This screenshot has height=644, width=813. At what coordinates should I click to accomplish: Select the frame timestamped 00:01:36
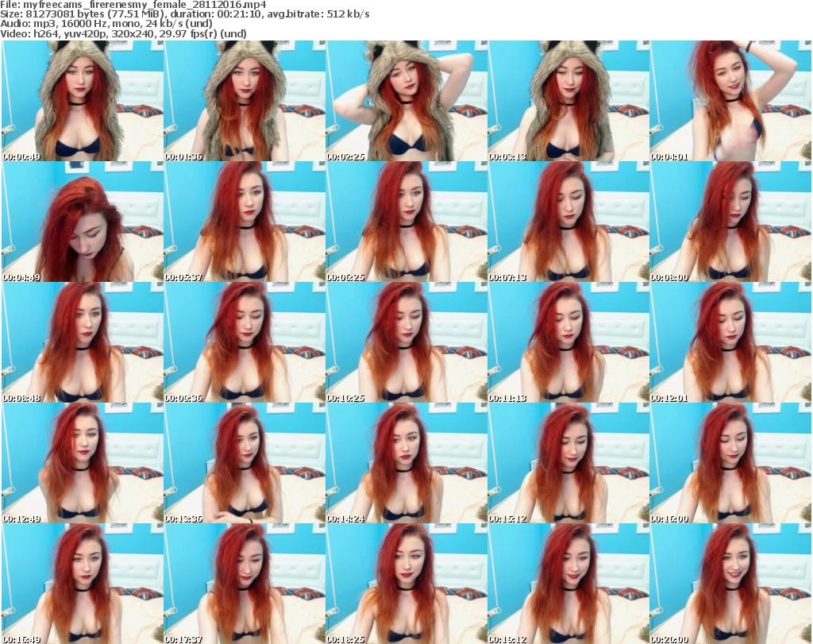pos(245,101)
